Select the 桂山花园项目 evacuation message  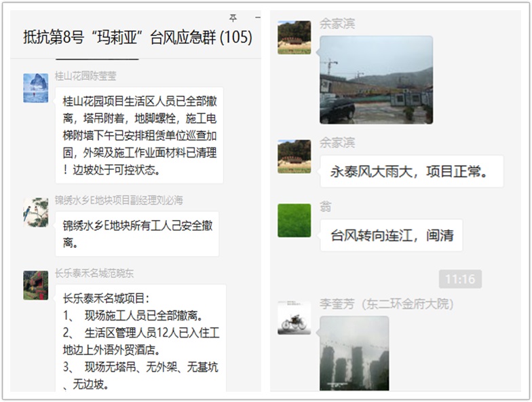point(139,135)
